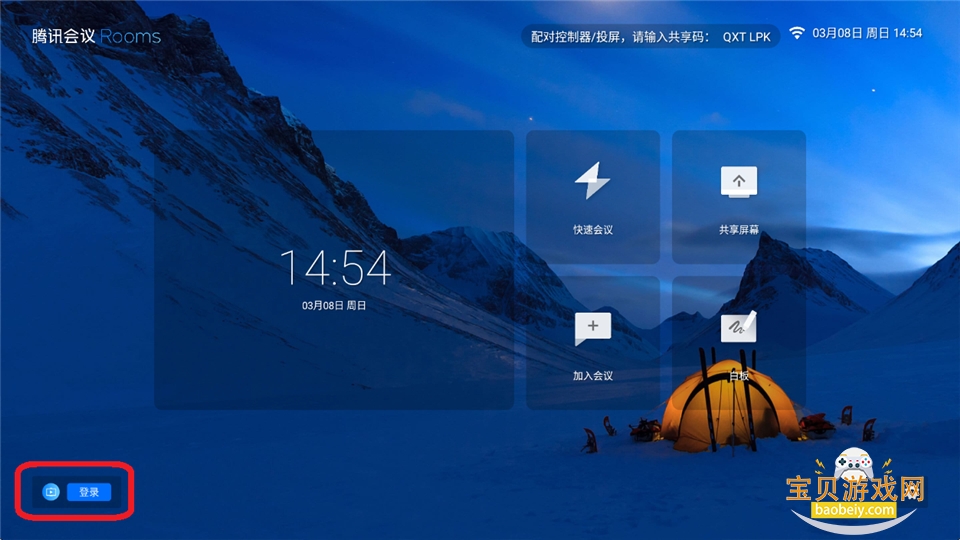Click the share code QXT LPK
960x540 pixels.
point(746,36)
